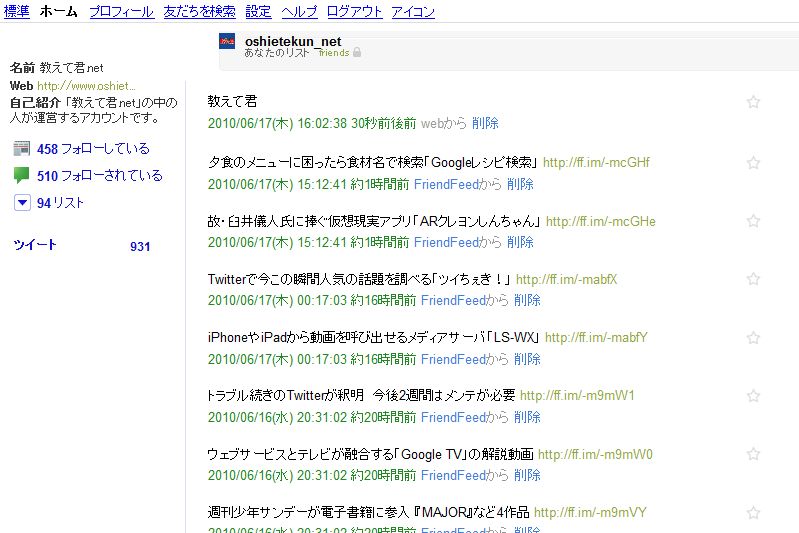799x533 pixels.
Task: Select the 名前 教えて君.net text
Action: click(x=57, y=67)
